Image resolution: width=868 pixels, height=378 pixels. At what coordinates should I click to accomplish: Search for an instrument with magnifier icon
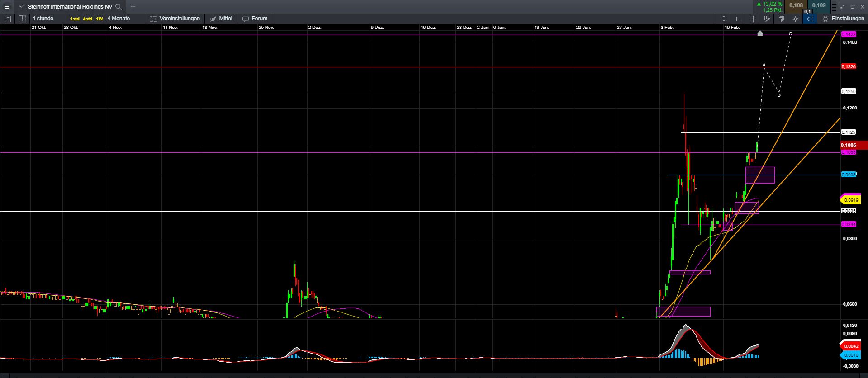tap(119, 7)
